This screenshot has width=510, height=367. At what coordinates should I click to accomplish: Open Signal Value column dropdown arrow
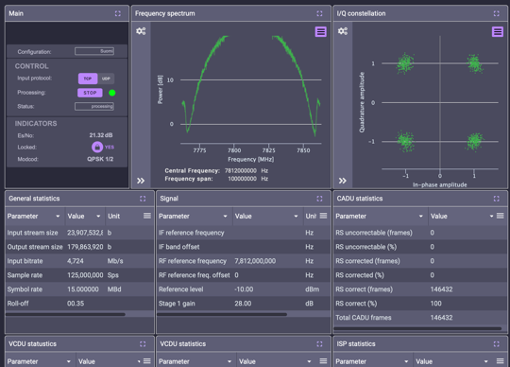tap(296, 216)
